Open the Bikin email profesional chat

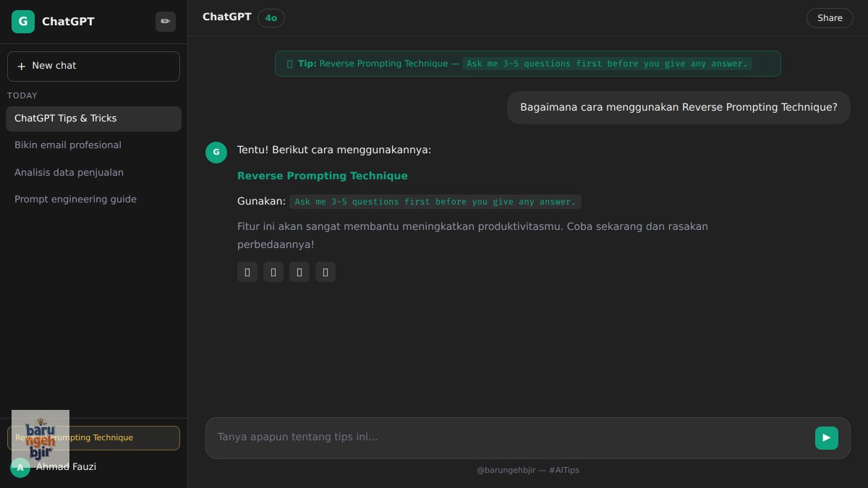point(93,145)
